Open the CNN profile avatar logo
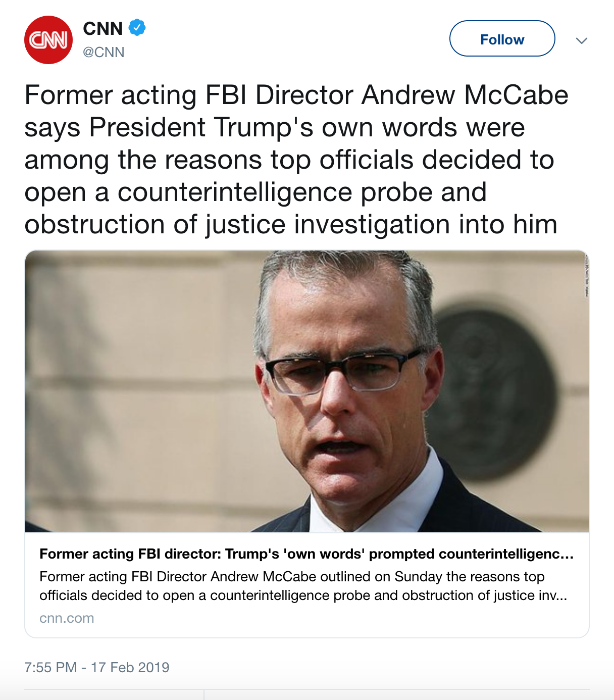This screenshot has width=614, height=700. (x=48, y=40)
